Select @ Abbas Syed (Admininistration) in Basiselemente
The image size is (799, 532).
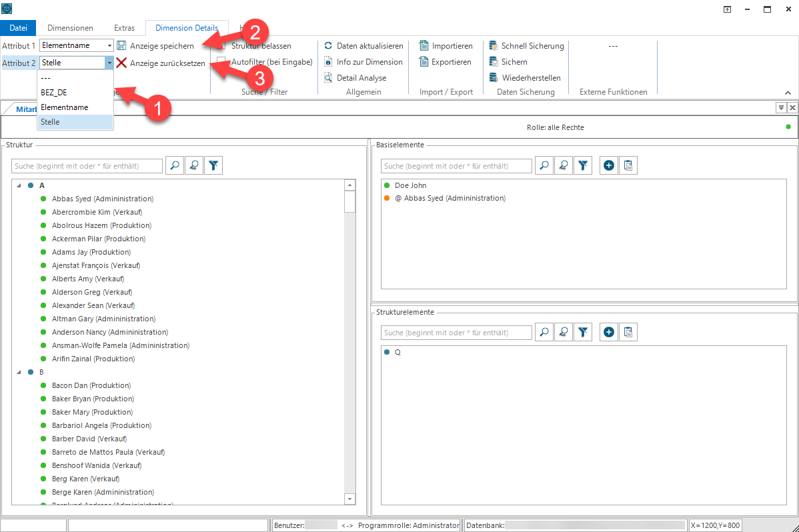(450, 198)
